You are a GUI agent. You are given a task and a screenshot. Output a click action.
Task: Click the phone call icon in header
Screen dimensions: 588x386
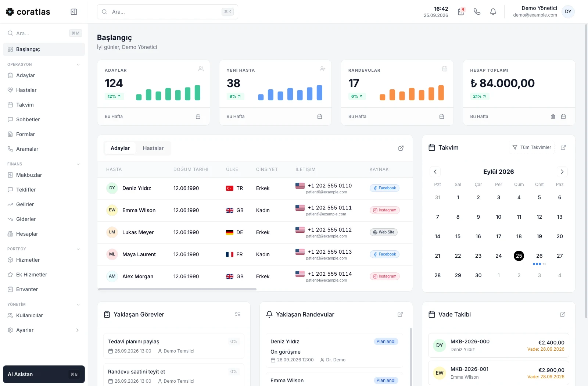click(477, 12)
